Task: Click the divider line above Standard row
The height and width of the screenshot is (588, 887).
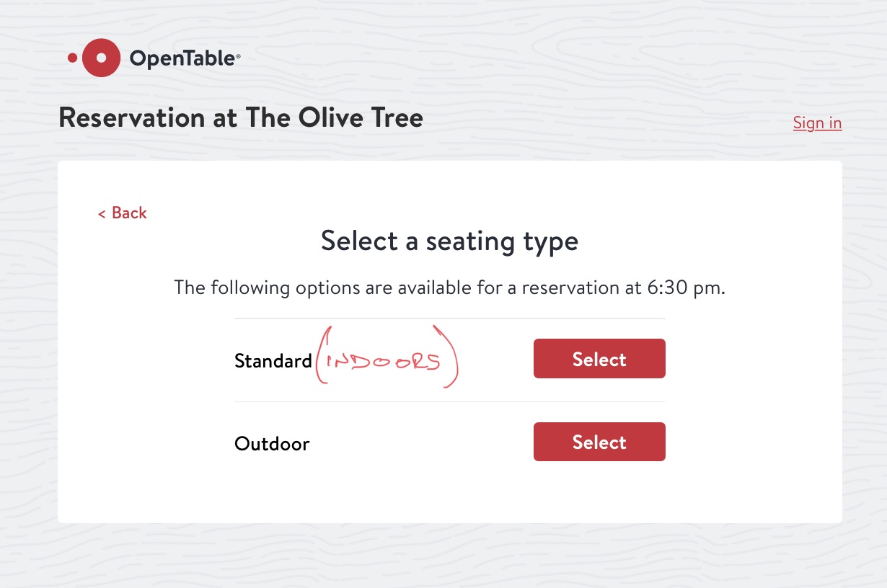Action: coord(450,318)
